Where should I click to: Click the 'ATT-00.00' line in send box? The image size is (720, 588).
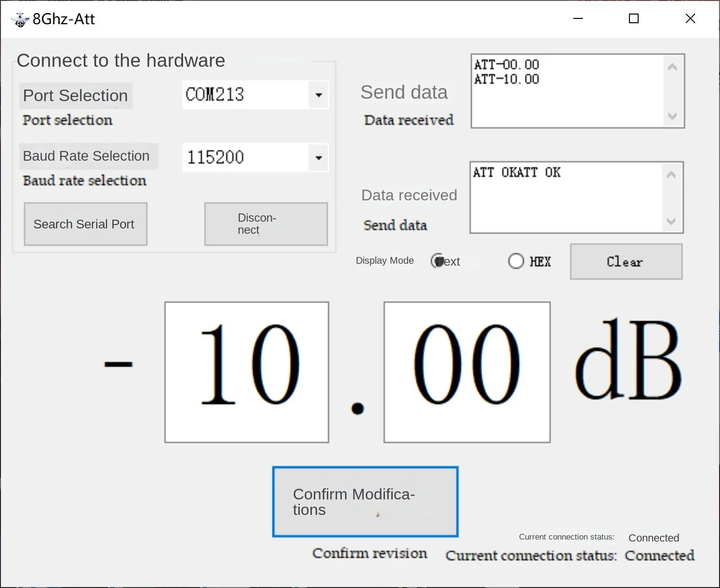click(506, 65)
